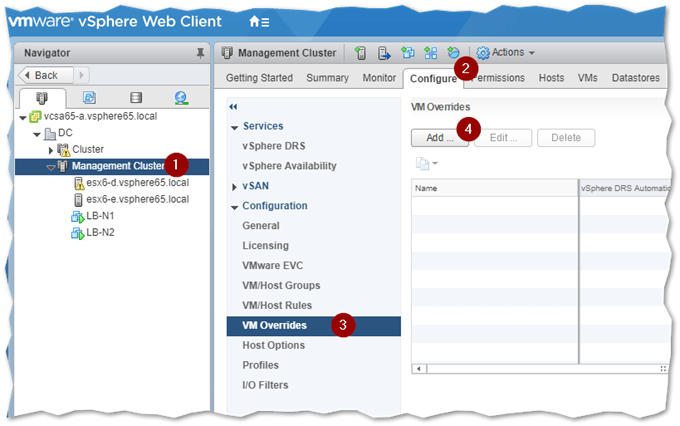
Task: Click the New vApp toolbar icon
Action: 431,53
